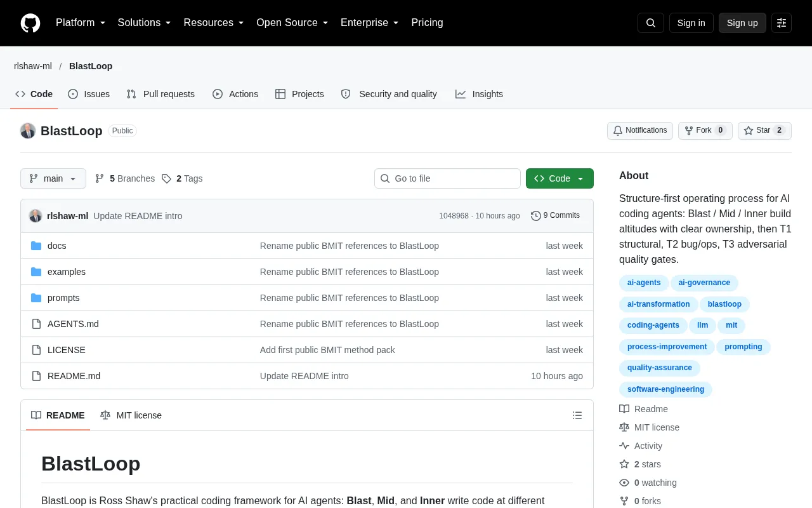Focus the Go to file search field

tap(447, 178)
